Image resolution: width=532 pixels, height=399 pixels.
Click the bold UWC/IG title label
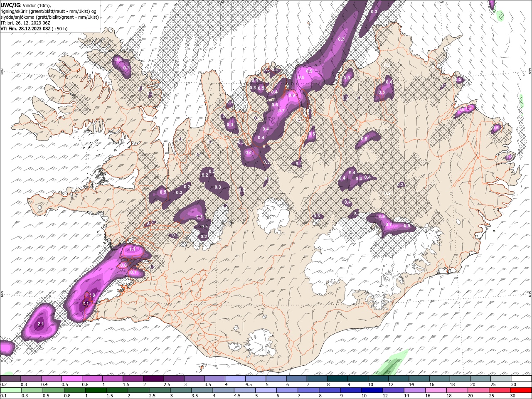click(10, 5)
